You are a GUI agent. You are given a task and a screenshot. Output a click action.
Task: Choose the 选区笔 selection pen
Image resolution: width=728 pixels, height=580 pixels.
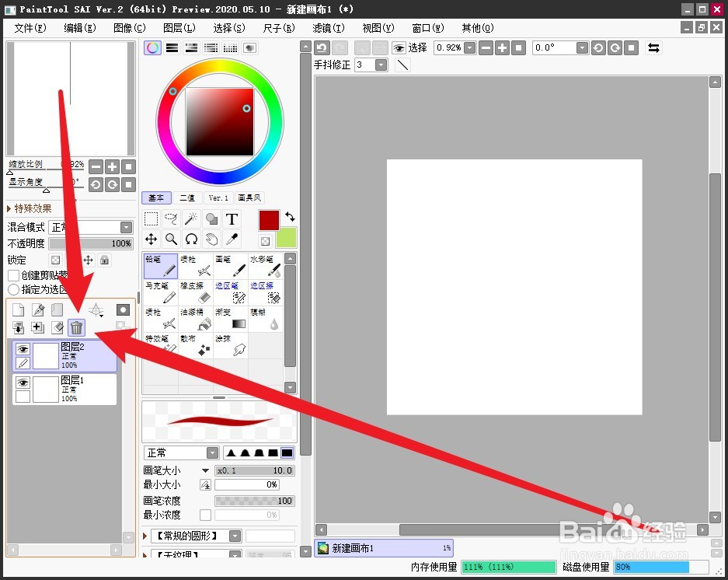pyautogui.click(x=231, y=292)
